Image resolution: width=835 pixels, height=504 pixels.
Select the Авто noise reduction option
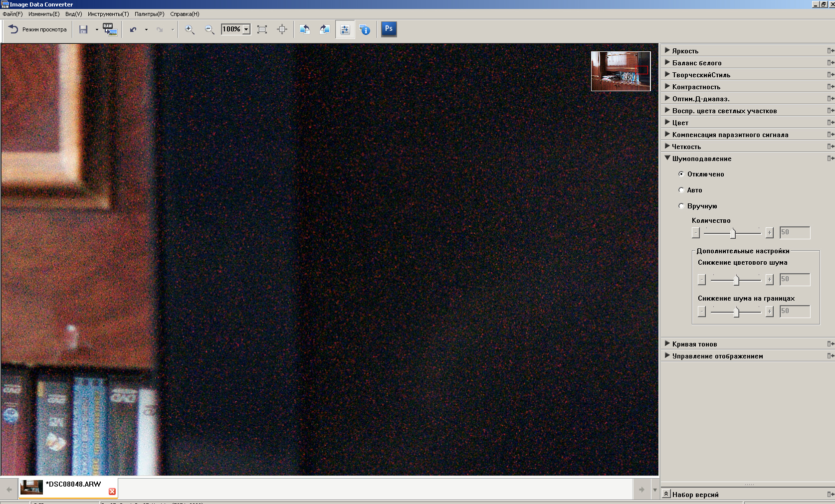(x=681, y=190)
